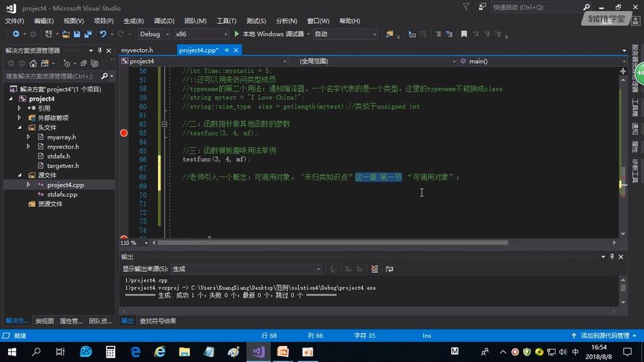Open the 自动 debug type dropdown
Screen dimensions: 644x362
pyautogui.click(x=345, y=34)
